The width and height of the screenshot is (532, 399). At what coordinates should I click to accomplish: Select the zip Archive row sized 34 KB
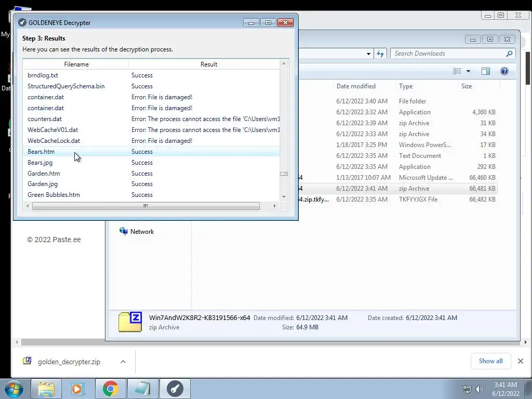397,134
